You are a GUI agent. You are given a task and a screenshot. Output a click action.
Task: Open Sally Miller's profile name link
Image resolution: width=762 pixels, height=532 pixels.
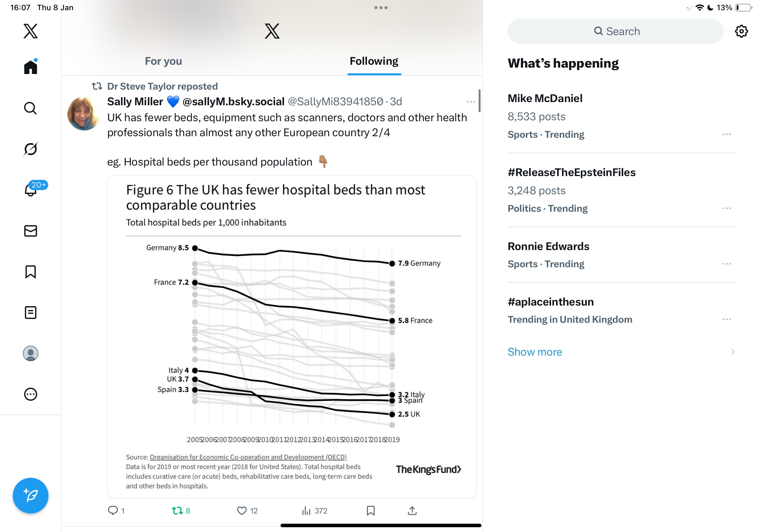tap(135, 101)
